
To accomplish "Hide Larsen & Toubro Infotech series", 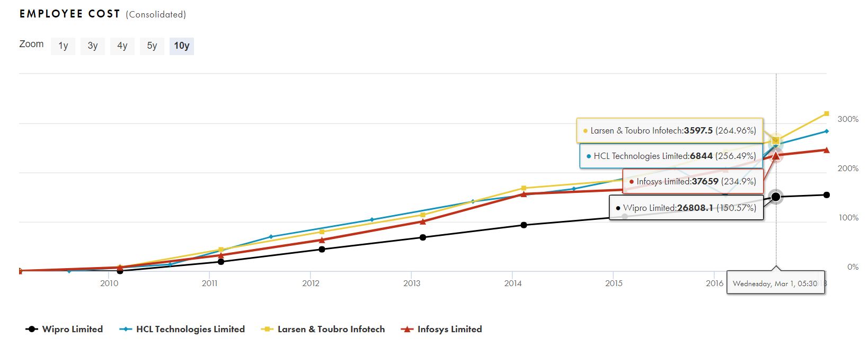I will pyautogui.click(x=331, y=329).
